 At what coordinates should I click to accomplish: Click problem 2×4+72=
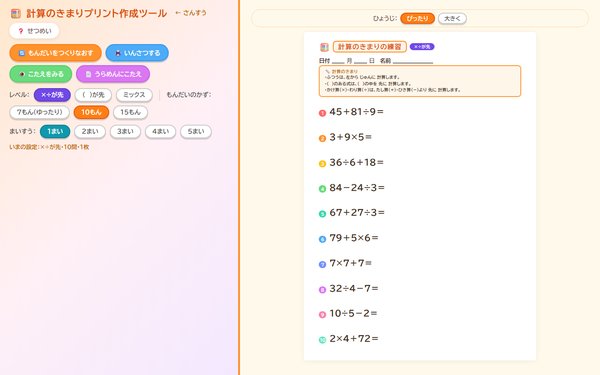click(x=354, y=338)
